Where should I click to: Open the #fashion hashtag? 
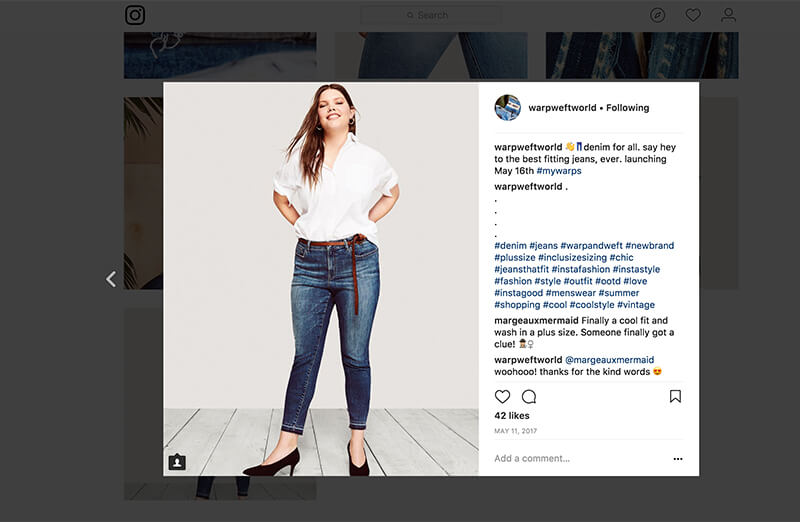click(513, 281)
